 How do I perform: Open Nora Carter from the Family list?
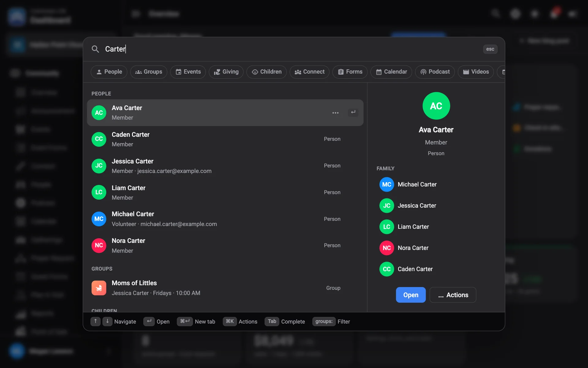pyautogui.click(x=436, y=248)
